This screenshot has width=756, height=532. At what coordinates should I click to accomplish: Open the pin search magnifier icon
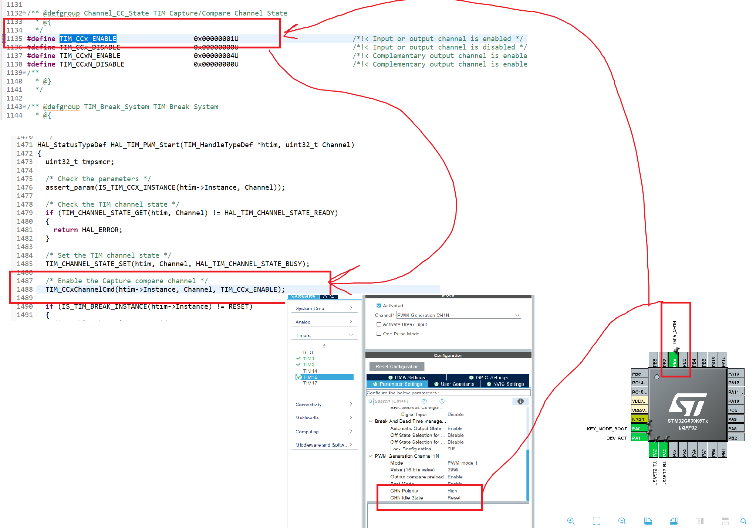(744, 521)
